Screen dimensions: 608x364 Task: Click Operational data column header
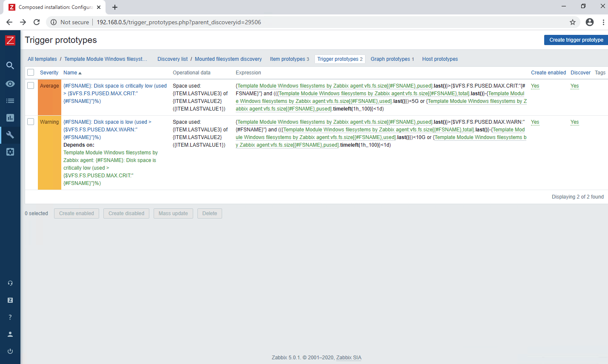tap(191, 73)
